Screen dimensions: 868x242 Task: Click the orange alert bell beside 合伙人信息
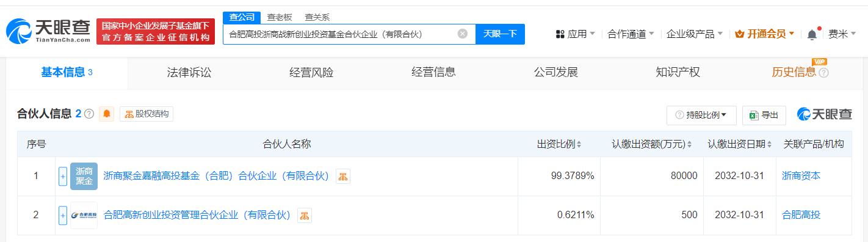(x=107, y=114)
